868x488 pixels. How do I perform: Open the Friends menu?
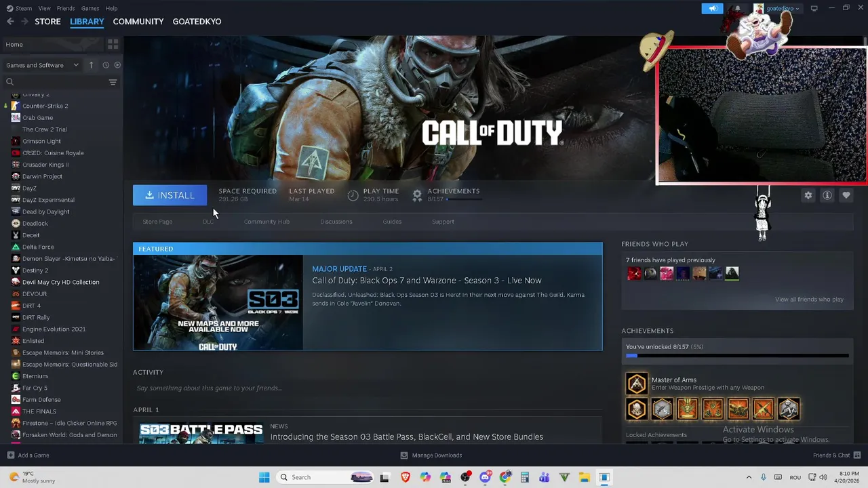[66, 8]
